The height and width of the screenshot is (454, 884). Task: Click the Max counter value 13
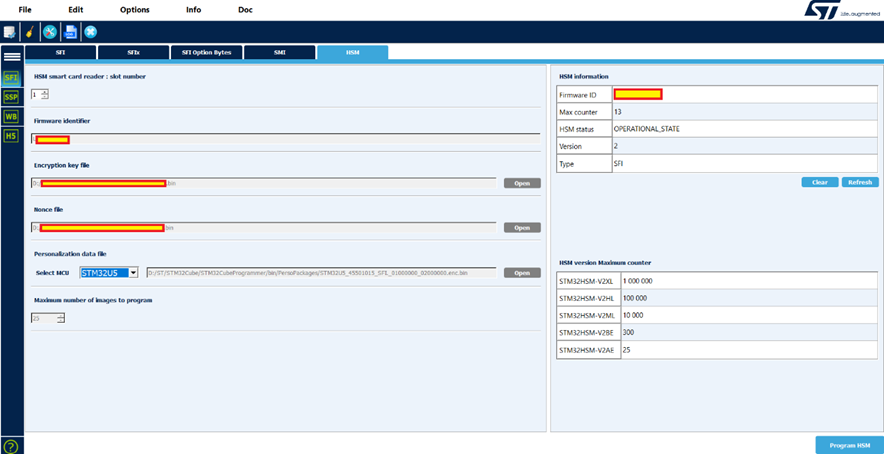[x=744, y=112]
